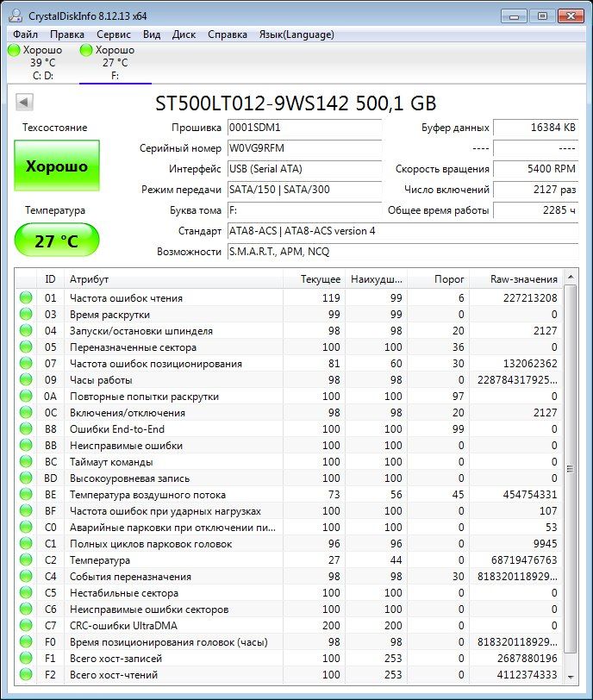Click status icon for BC Таймаут команды

(x=26, y=461)
